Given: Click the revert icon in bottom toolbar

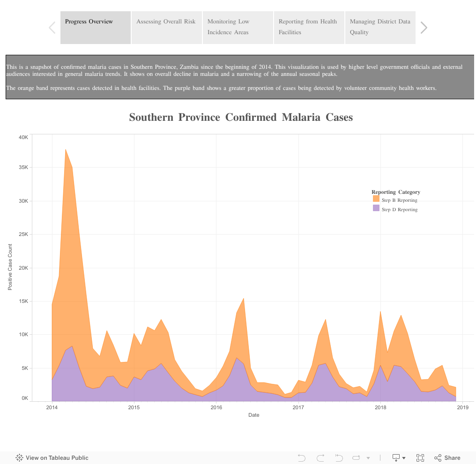Looking at the screenshot, I should (x=339, y=457).
